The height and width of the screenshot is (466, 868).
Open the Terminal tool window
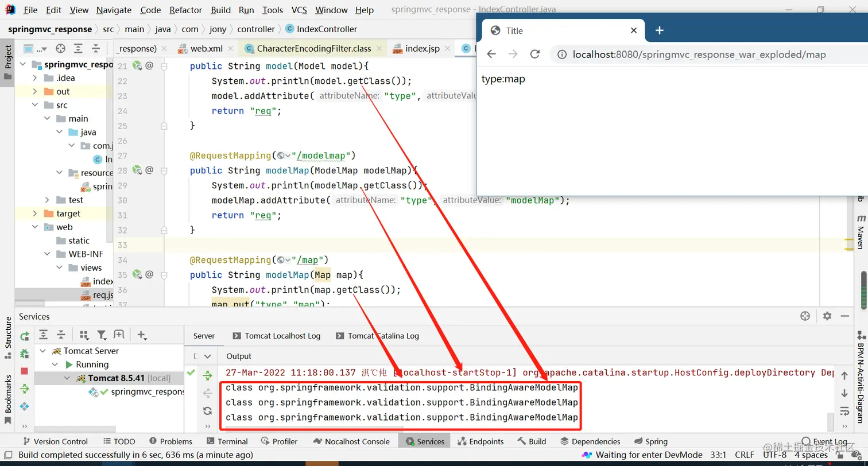(227, 441)
